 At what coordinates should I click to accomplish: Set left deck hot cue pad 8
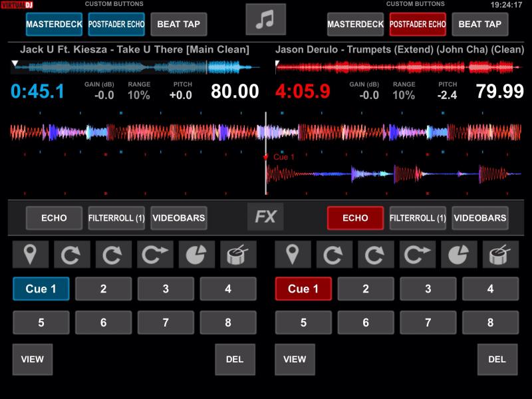coord(228,323)
